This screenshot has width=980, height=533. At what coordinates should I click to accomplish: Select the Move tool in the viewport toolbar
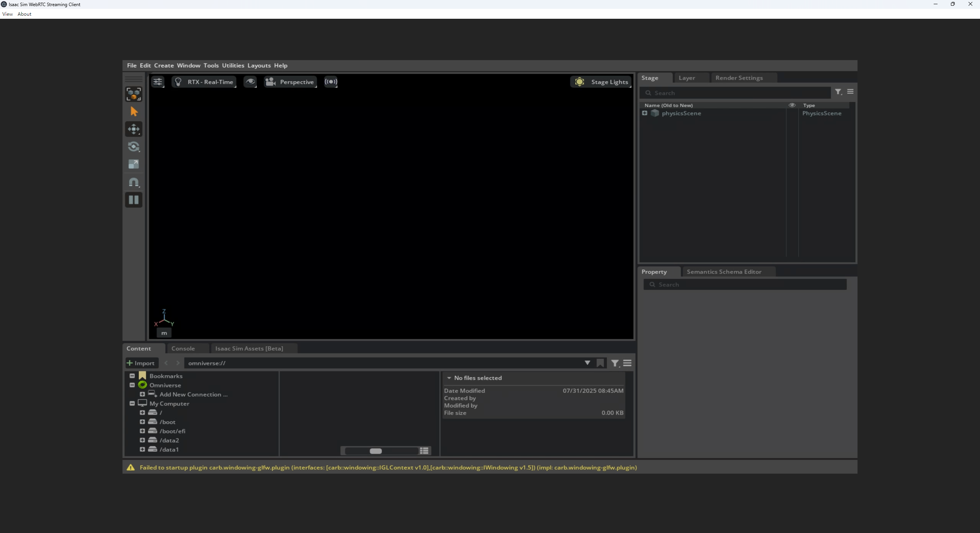134,129
